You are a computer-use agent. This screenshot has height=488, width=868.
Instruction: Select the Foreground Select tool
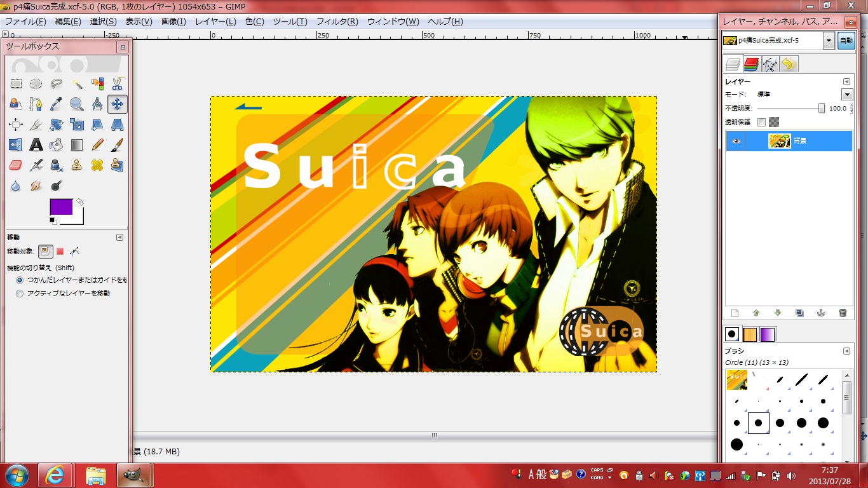tap(16, 104)
